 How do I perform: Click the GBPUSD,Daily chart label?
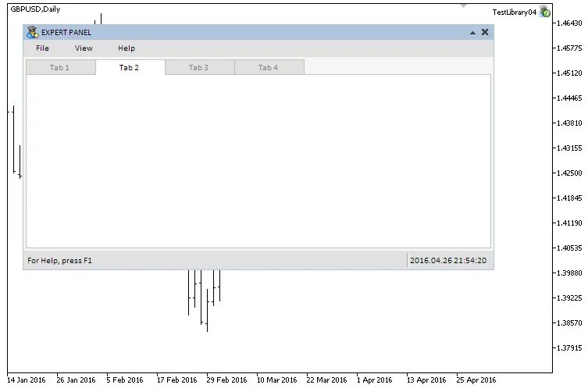tap(35, 9)
